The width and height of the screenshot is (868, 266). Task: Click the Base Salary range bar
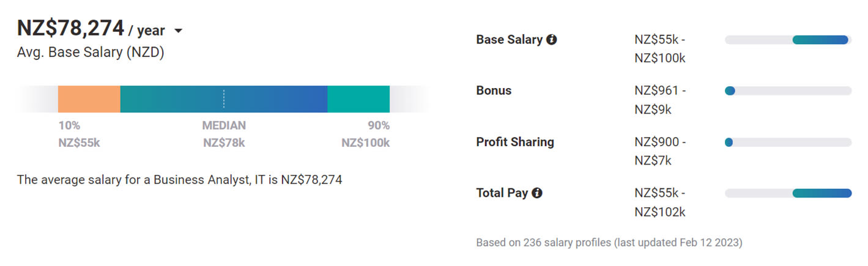click(820, 40)
